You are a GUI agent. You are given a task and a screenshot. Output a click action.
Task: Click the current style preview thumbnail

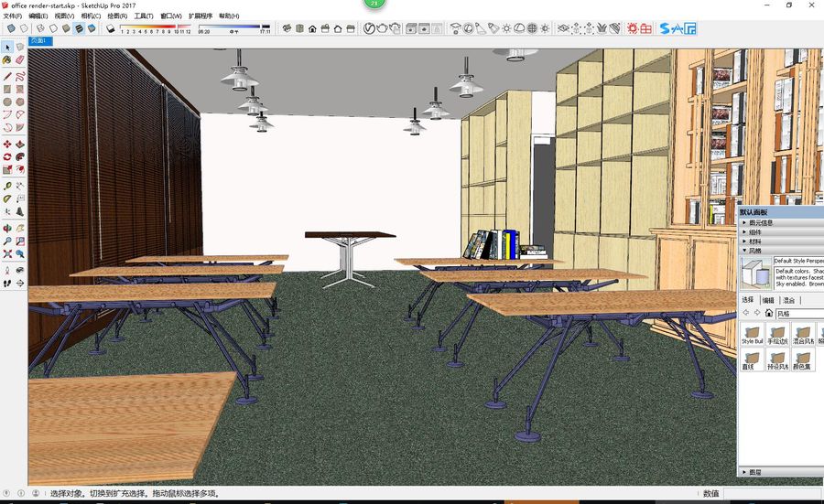point(755,272)
